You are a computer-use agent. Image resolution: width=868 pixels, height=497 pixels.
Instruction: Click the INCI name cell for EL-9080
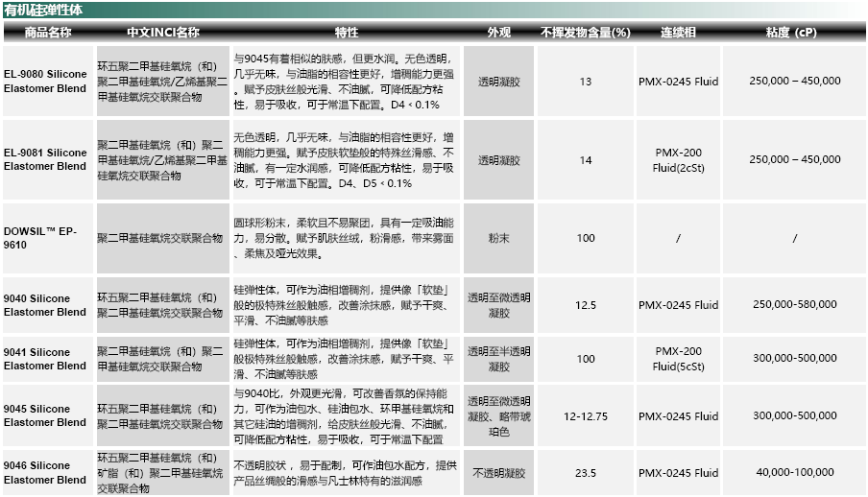click(x=163, y=81)
